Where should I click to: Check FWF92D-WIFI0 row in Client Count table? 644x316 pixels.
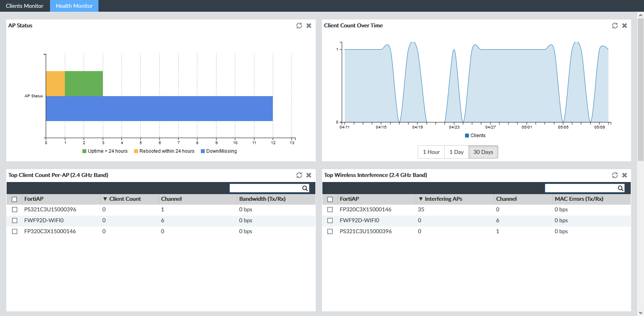click(x=14, y=221)
